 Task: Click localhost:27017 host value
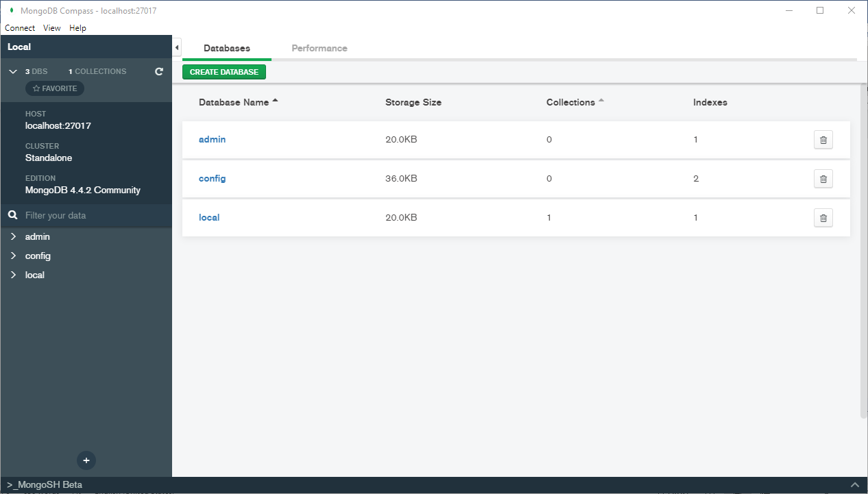tap(58, 125)
